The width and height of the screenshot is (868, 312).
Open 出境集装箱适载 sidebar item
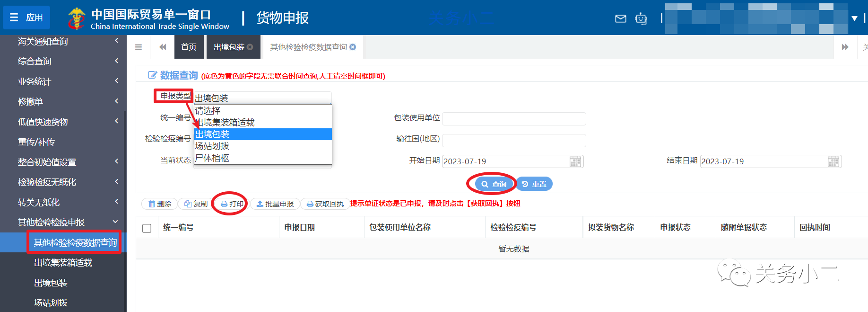(x=63, y=262)
